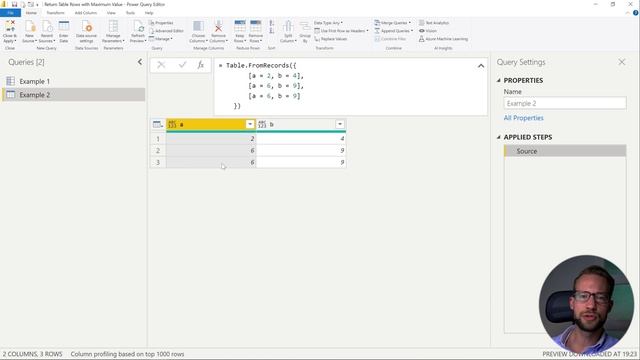The image size is (640, 360).
Task: Switch to the Transform ribbon tab
Action: pyautogui.click(x=55, y=13)
